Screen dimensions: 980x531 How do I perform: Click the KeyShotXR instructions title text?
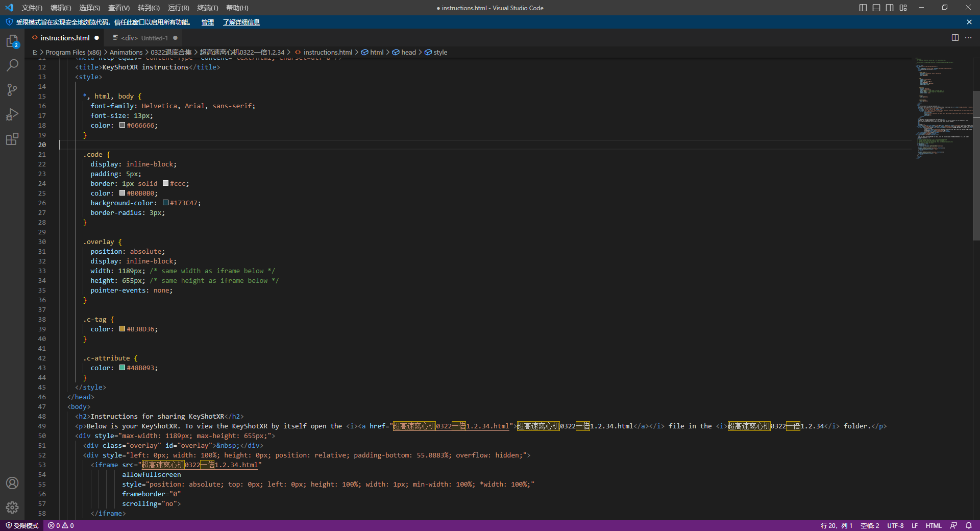tap(145, 67)
